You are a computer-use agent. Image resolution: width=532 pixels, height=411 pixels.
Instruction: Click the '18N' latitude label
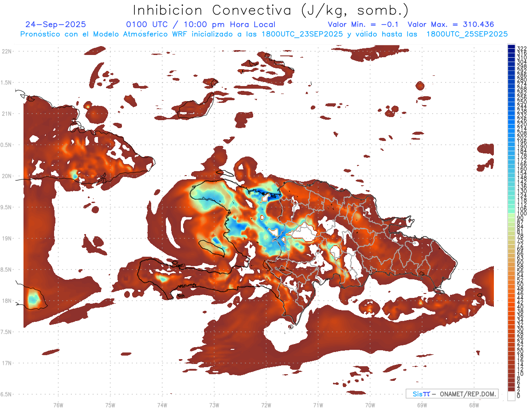tap(6, 301)
